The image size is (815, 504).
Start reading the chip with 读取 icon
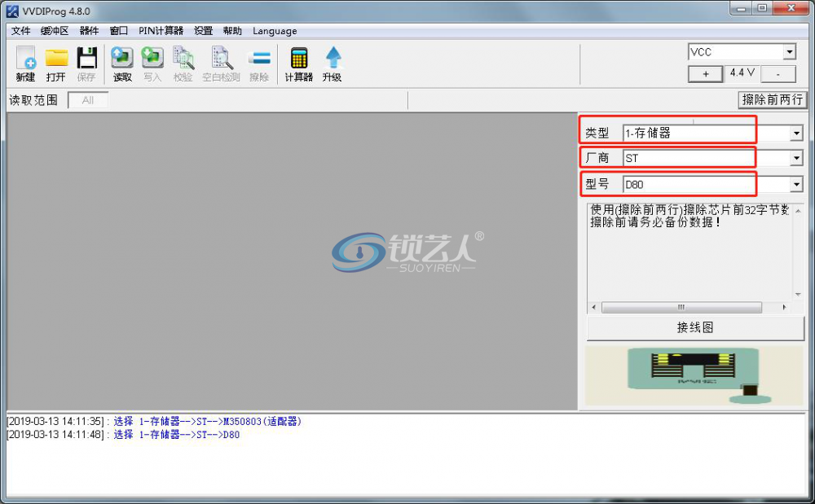pyautogui.click(x=122, y=64)
